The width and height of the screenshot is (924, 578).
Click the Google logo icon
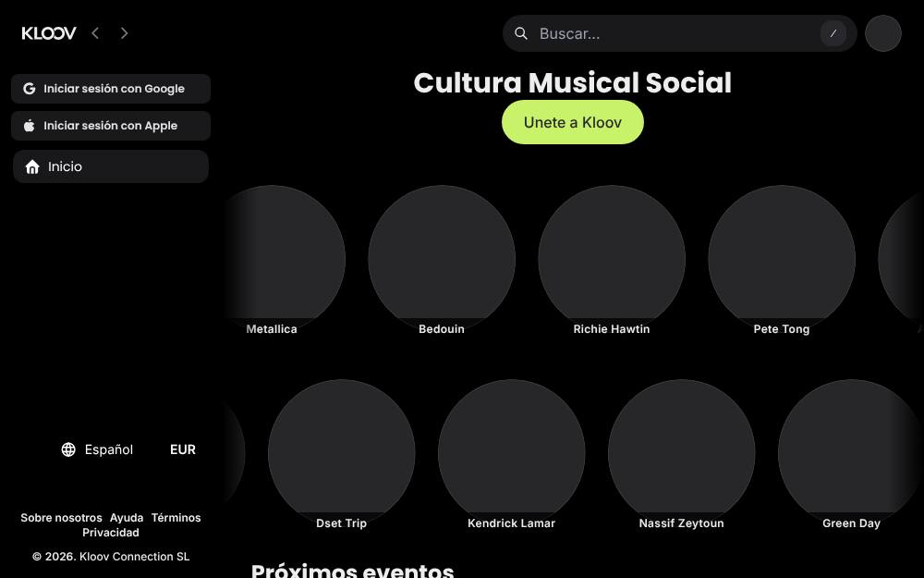pos(29,89)
